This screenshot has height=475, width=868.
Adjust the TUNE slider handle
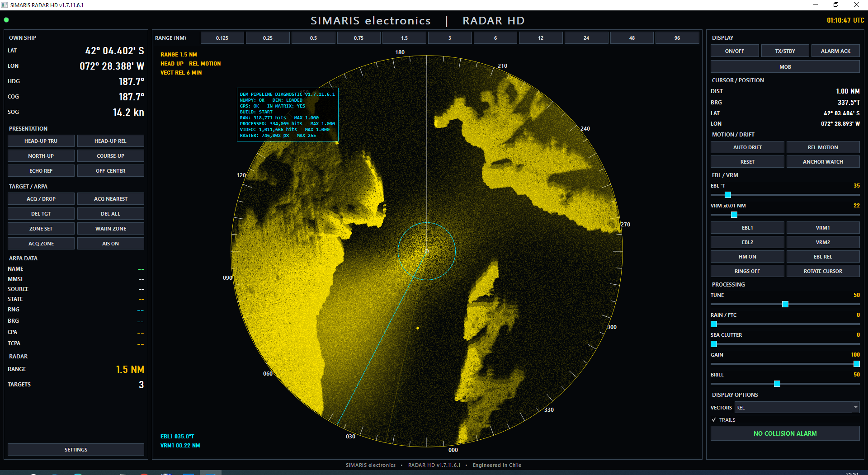785,304
